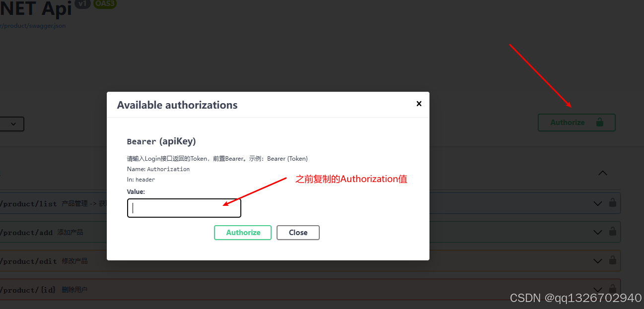
Task: Expand the /product/add endpoint via its chevron
Action: 597,232
